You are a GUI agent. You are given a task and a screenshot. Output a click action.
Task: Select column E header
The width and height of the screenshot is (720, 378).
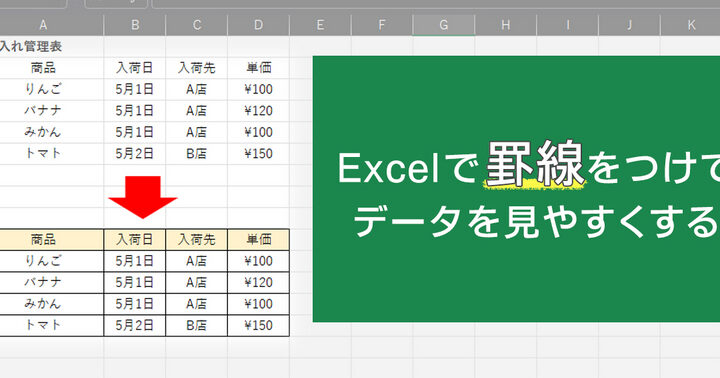[320, 25]
